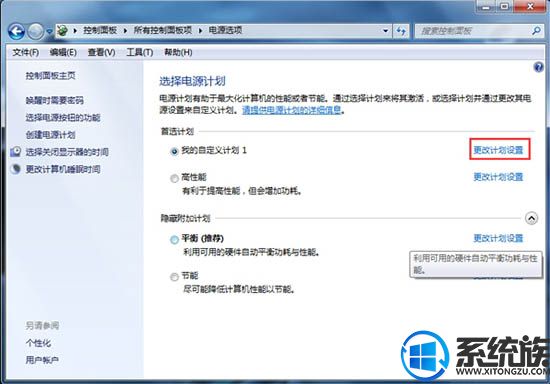This screenshot has height=384, width=550.
Task: Open the recent pages dropdown beside navigation arrows
Action: point(49,32)
